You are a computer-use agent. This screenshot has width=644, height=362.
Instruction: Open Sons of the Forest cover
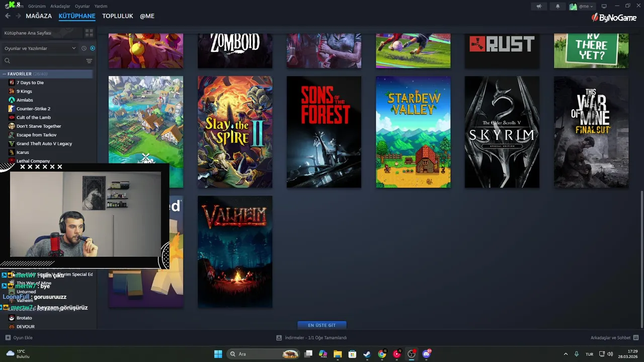[324, 132]
